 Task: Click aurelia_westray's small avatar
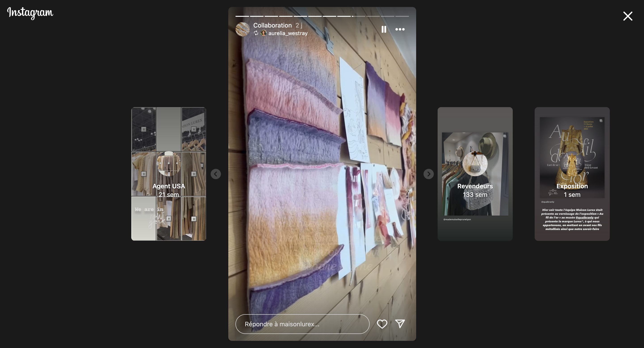pyautogui.click(x=263, y=33)
